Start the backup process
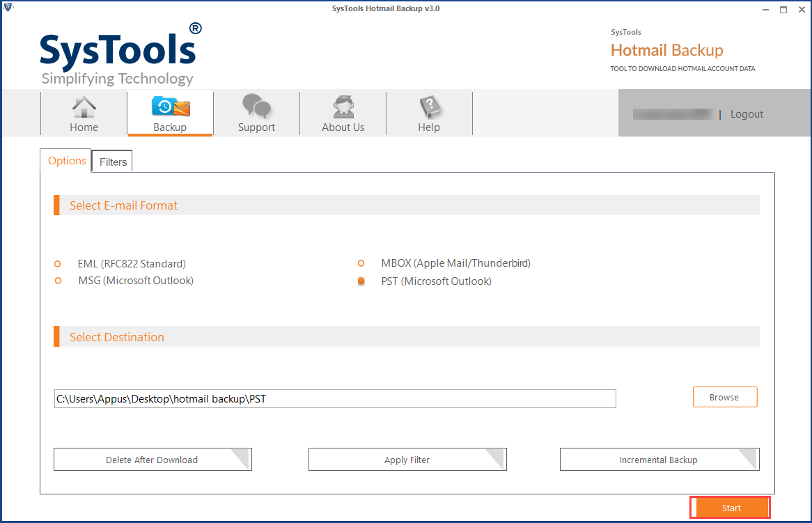The width and height of the screenshot is (812, 523). click(x=731, y=508)
